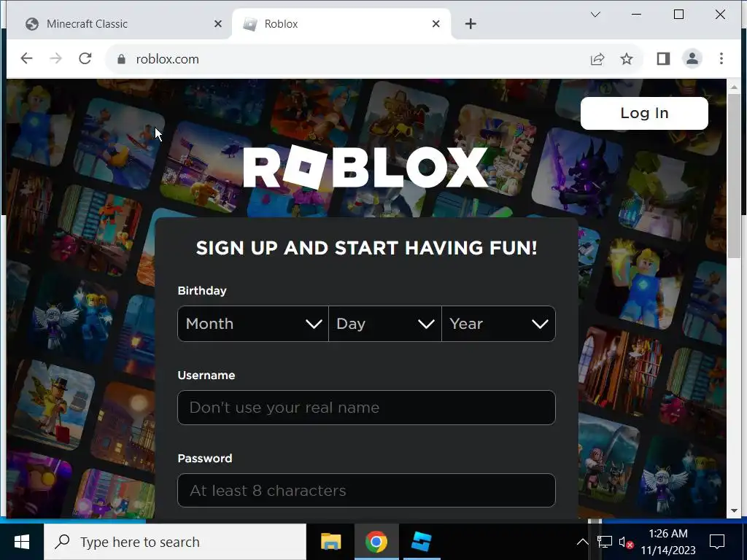View site information lock icon
This screenshot has width=747, height=560.
[x=122, y=59]
